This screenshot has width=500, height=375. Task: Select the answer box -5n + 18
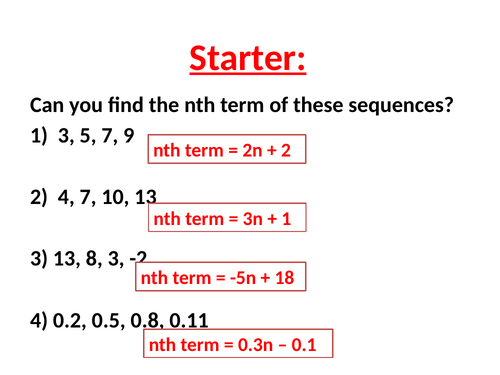point(221,277)
